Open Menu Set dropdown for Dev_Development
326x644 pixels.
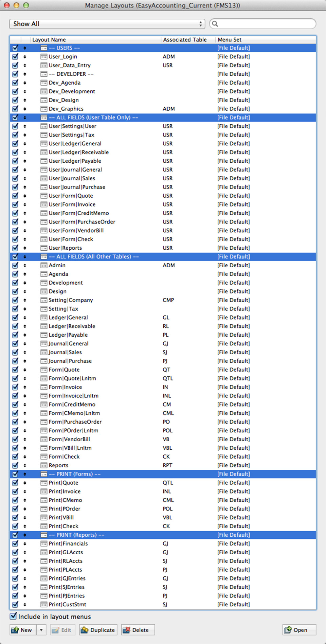pyautogui.click(x=234, y=91)
